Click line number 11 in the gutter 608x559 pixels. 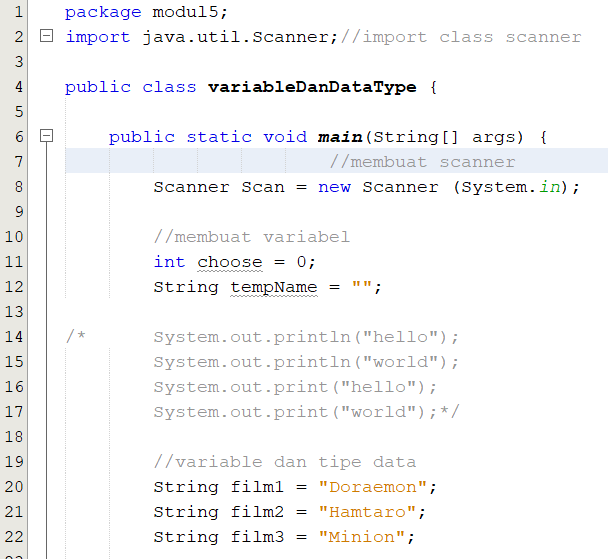(x=14, y=262)
